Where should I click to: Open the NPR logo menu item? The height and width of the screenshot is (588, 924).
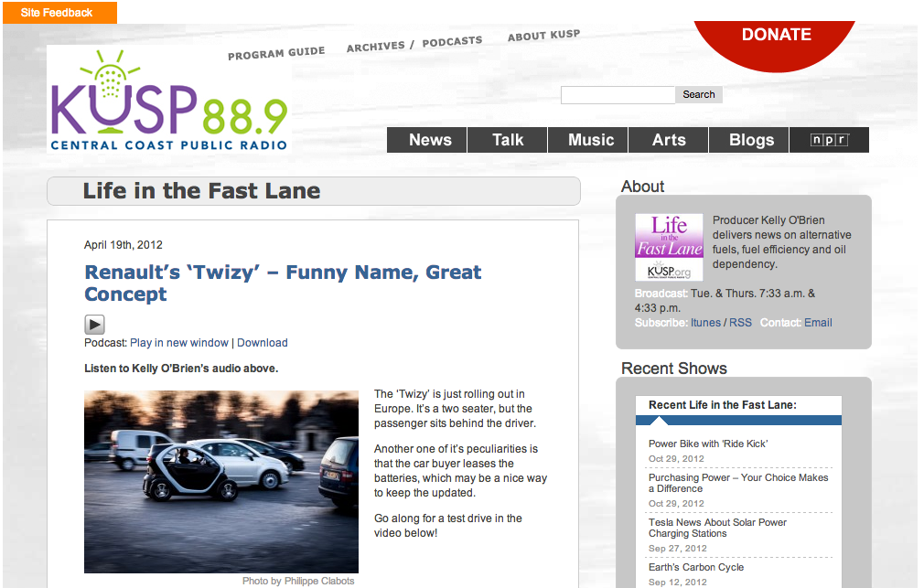point(829,140)
